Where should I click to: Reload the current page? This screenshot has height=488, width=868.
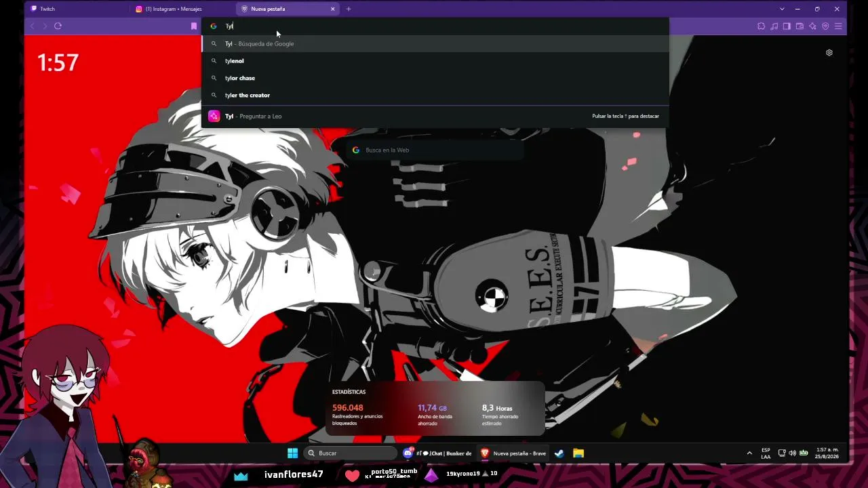(x=58, y=26)
